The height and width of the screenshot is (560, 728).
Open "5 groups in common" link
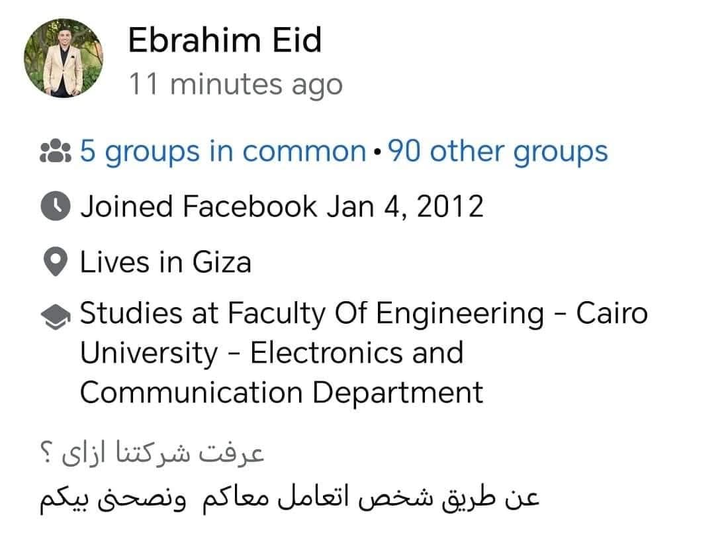click(x=223, y=152)
